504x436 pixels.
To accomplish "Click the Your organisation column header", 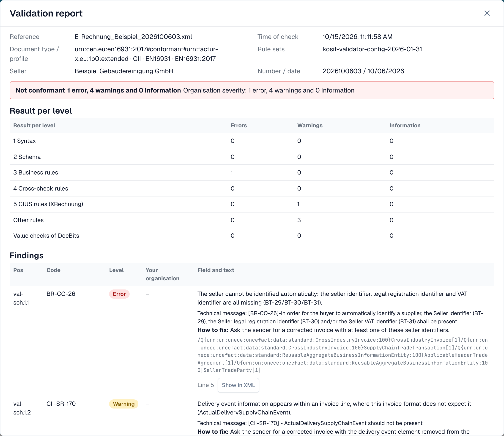I will (162, 274).
